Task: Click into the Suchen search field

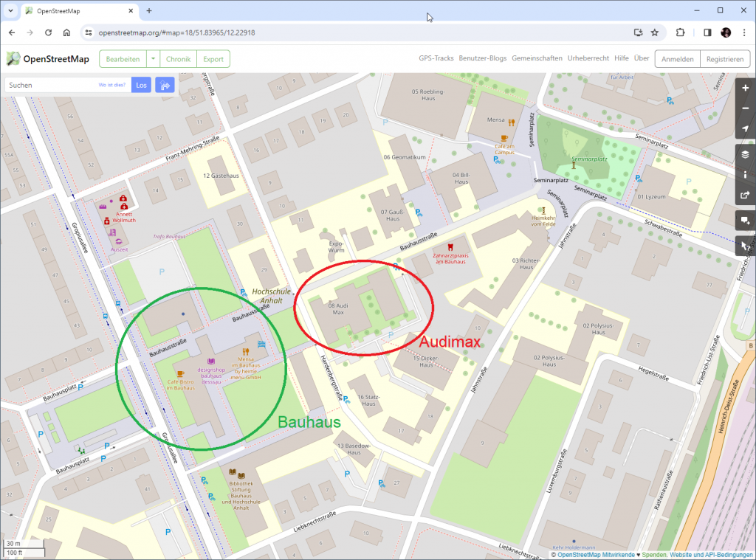Action: 52,86
